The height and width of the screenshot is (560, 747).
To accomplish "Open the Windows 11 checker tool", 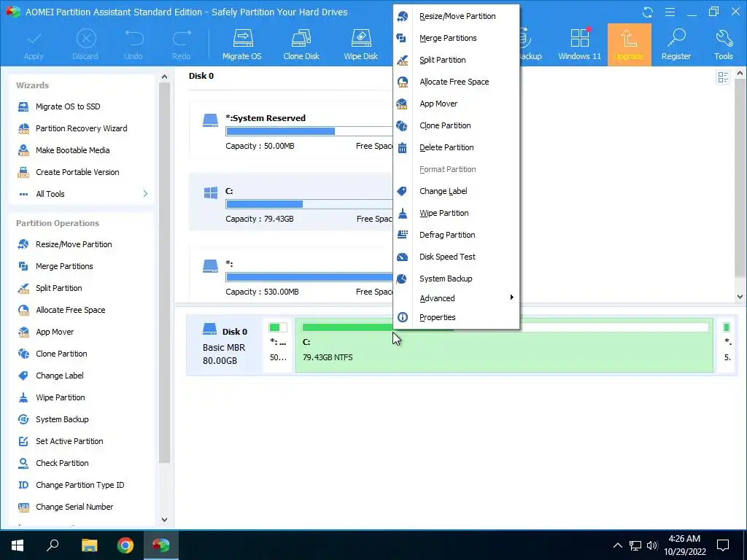I will pyautogui.click(x=579, y=44).
